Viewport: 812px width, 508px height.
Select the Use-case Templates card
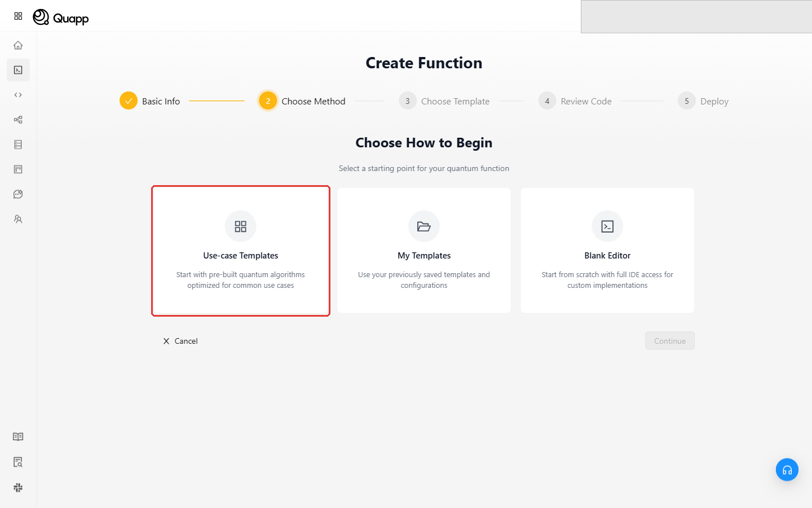pos(241,251)
